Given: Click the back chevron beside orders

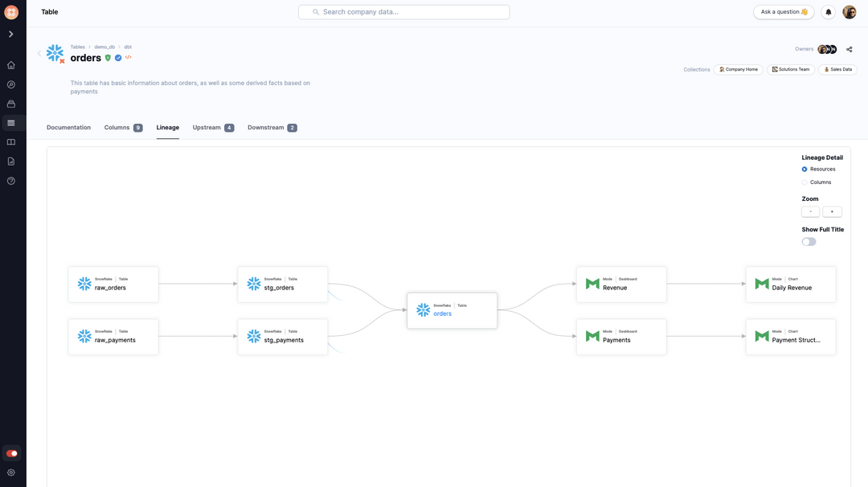Looking at the screenshot, I should [39, 52].
